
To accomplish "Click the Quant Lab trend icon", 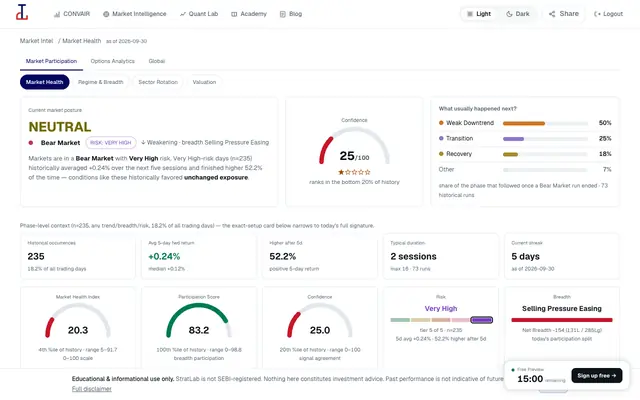I will coord(182,14).
